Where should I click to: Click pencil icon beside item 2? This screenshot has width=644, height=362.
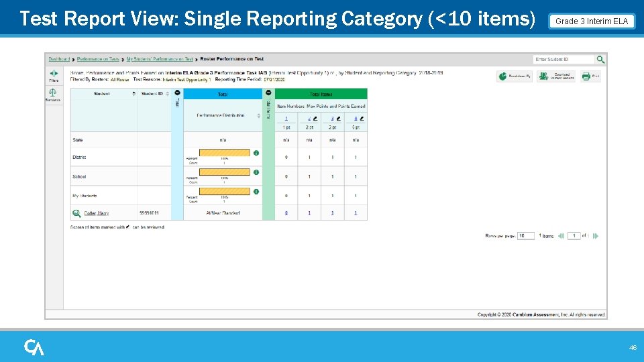[x=315, y=119]
